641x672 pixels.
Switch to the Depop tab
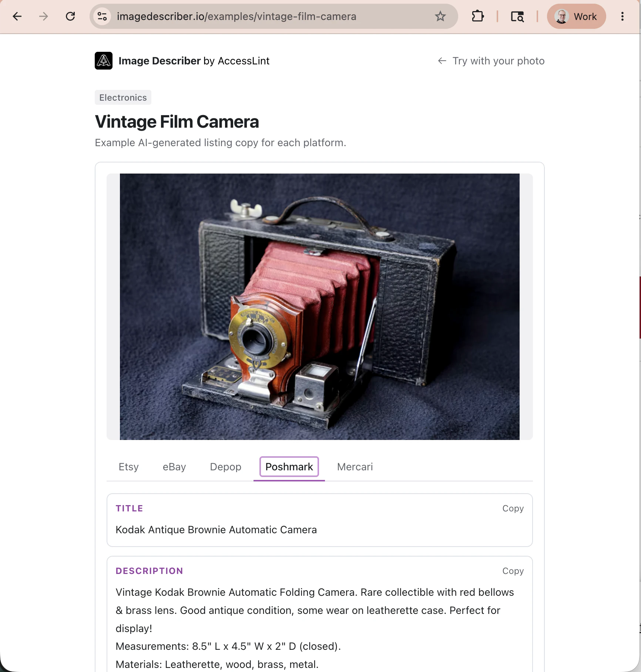point(225,467)
